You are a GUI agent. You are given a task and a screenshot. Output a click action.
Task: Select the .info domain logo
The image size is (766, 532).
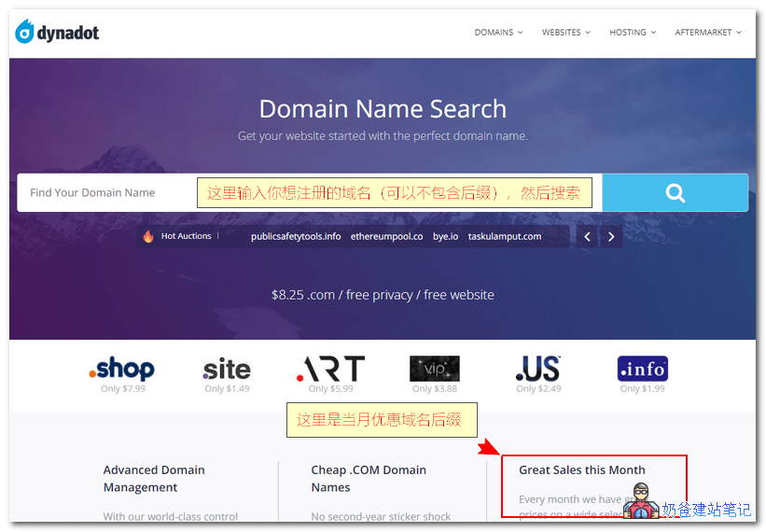tap(642, 369)
